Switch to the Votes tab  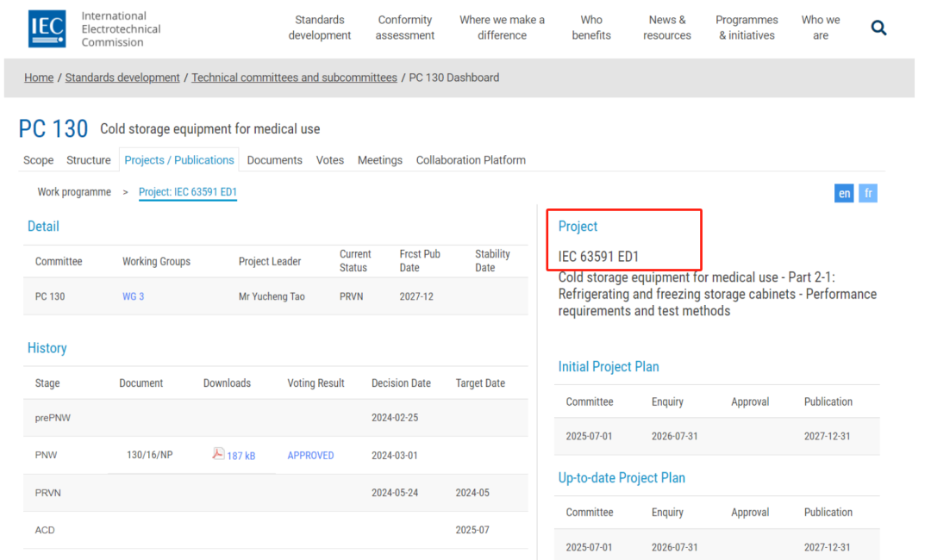coord(330,160)
